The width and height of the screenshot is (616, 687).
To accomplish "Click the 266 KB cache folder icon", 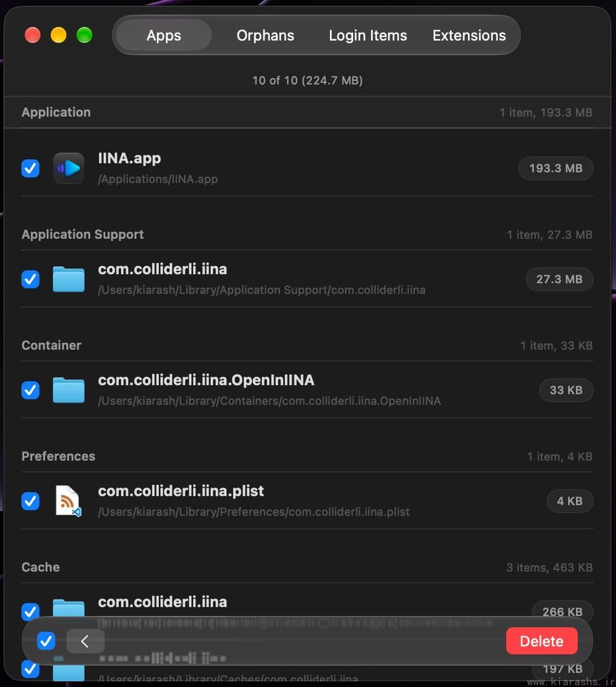I will pos(69,609).
